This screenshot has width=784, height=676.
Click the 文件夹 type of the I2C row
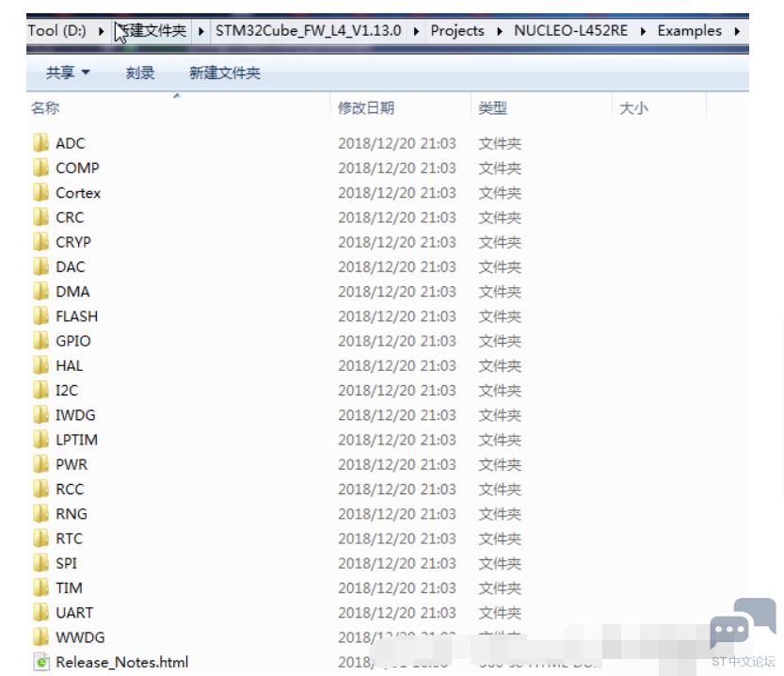500,390
